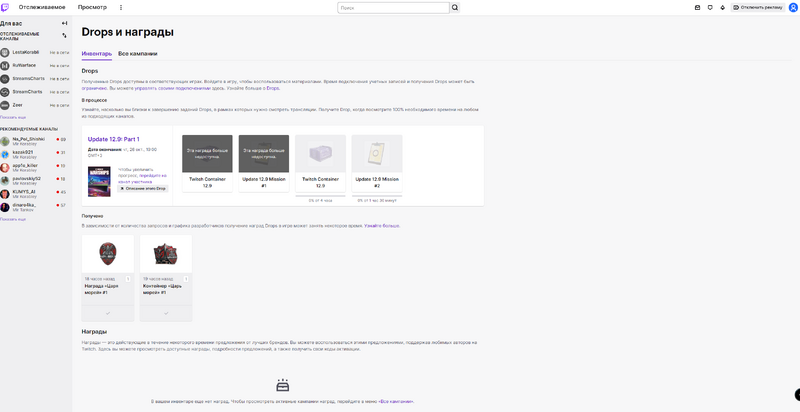Click the Twitch Container 12.9 progress bar
This screenshot has height=412, width=800.
click(x=320, y=196)
